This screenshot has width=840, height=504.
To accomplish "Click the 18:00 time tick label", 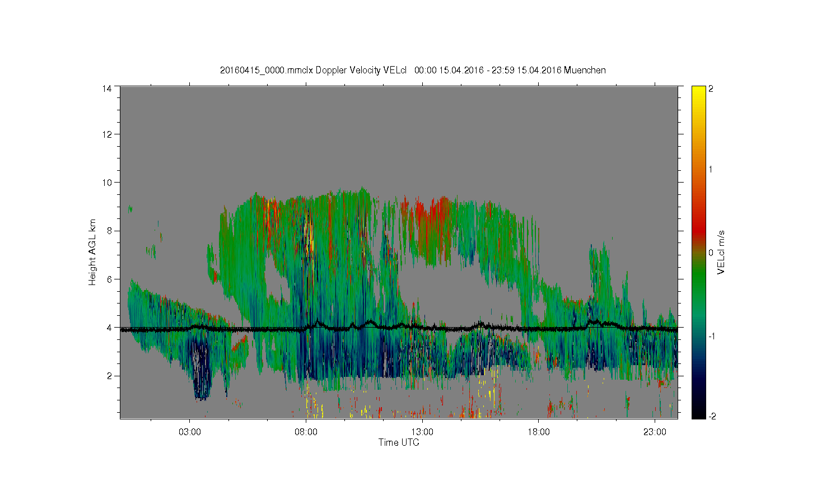I will pyautogui.click(x=539, y=432).
